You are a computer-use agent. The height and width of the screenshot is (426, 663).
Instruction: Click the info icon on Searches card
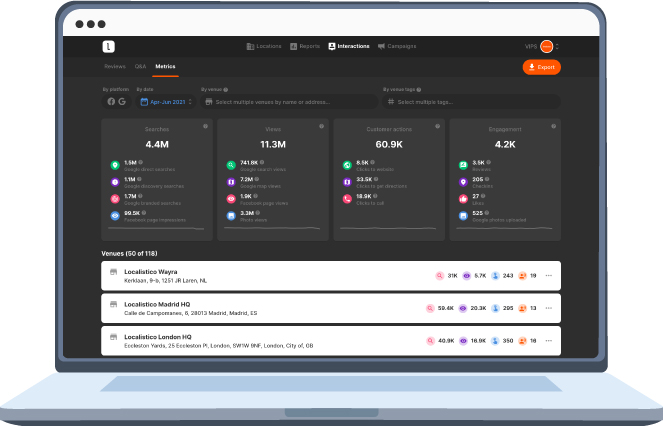pyautogui.click(x=206, y=126)
